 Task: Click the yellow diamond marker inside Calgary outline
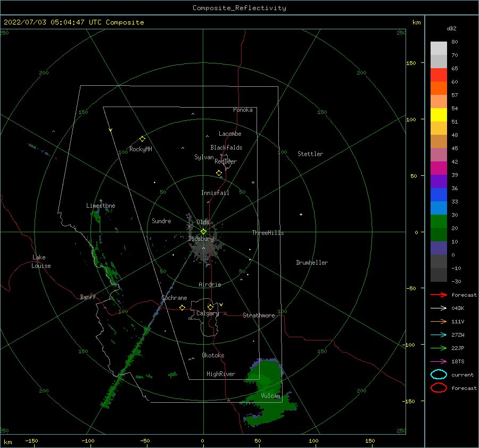click(x=210, y=307)
